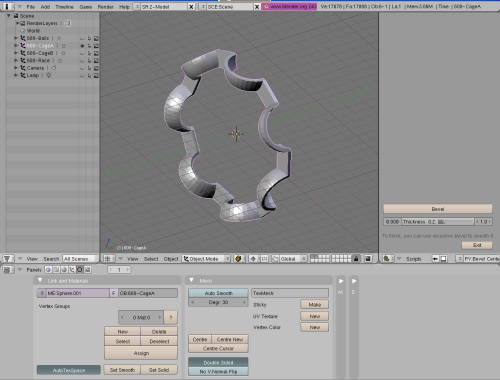Toggle the Auto Smooth button
This screenshot has height=380, width=500.
coord(218,293)
